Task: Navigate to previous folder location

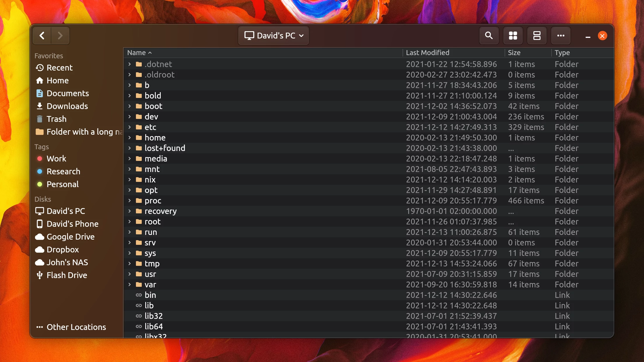Action: (42, 36)
